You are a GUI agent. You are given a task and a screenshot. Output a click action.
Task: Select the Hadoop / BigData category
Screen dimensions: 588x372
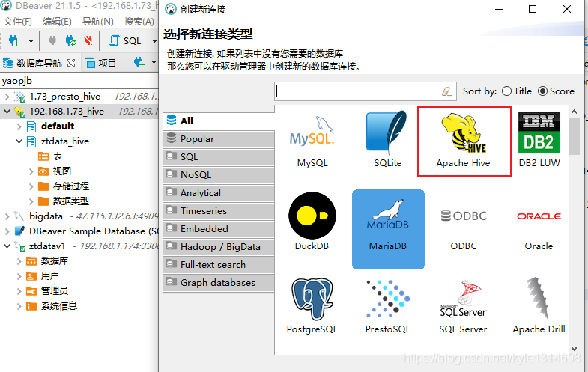point(219,247)
